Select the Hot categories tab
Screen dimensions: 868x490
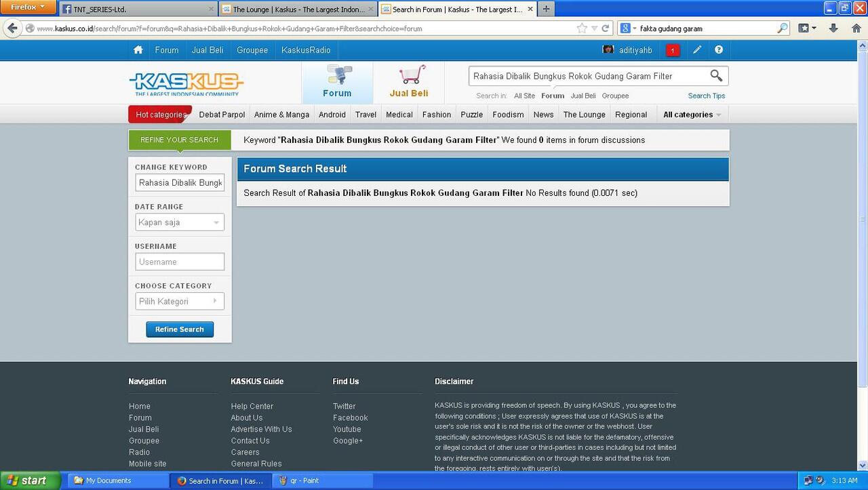[161, 115]
